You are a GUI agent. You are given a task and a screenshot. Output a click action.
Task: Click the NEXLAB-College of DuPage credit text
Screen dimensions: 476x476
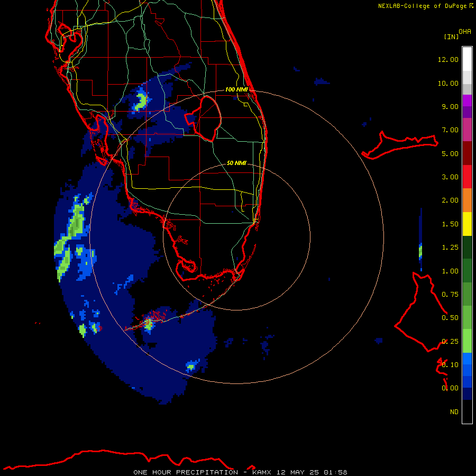(x=422, y=6)
